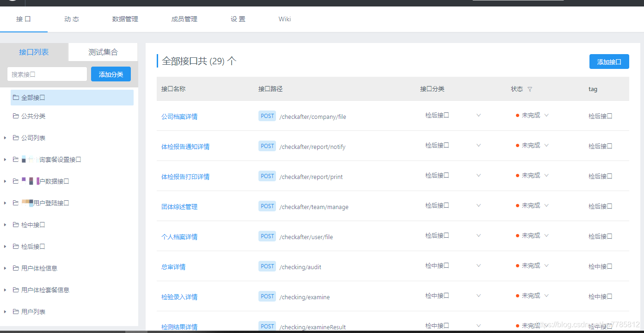Open the 设置 top tab
644x333 pixels.
pyautogui.click(x=238, y=19)
